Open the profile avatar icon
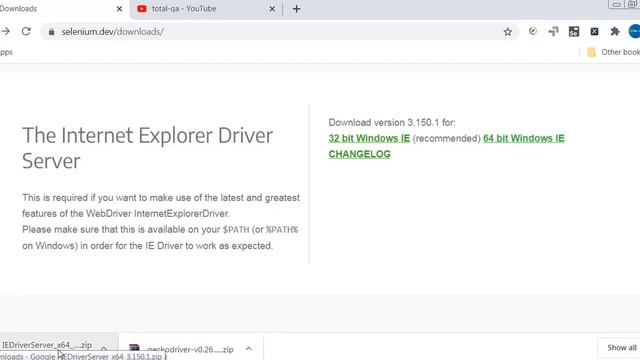Image resolution: width=640 pixels, height=360 pixels. pyautogui.click(x=634, y=31)
